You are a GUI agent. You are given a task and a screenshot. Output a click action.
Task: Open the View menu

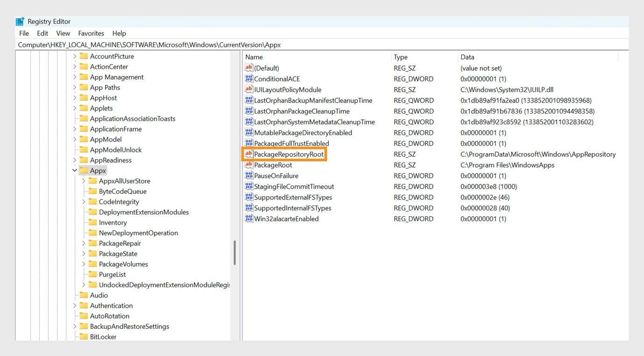point(63,33)
